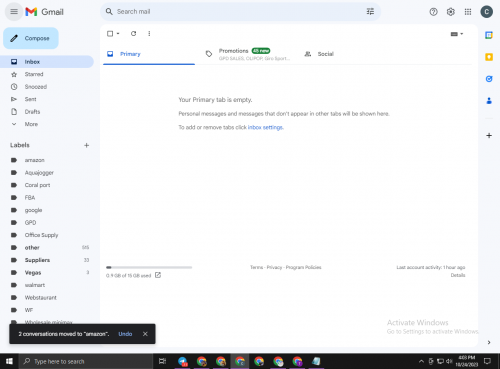Open the WF label
Image resolution: width=500 pixels, height=369 pixels.
pyautogui.click(x=47, y=310)
